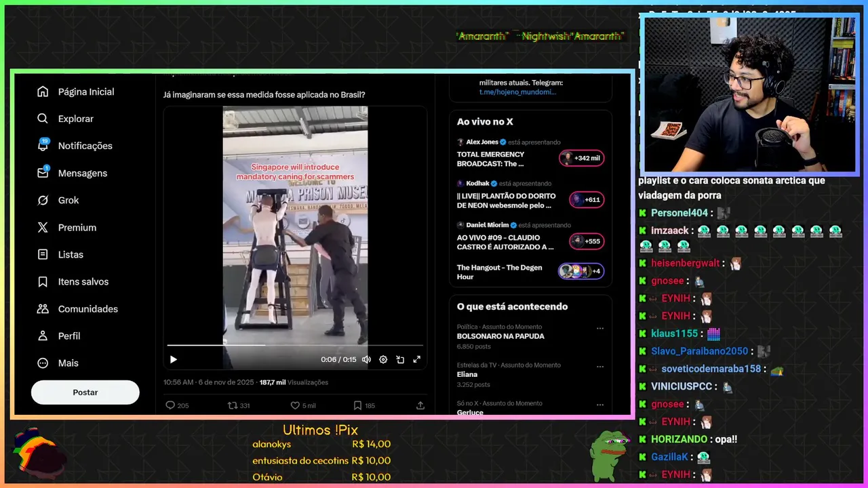868x488 pixels.
Task: Open the Listas icon
Action: 43,254
